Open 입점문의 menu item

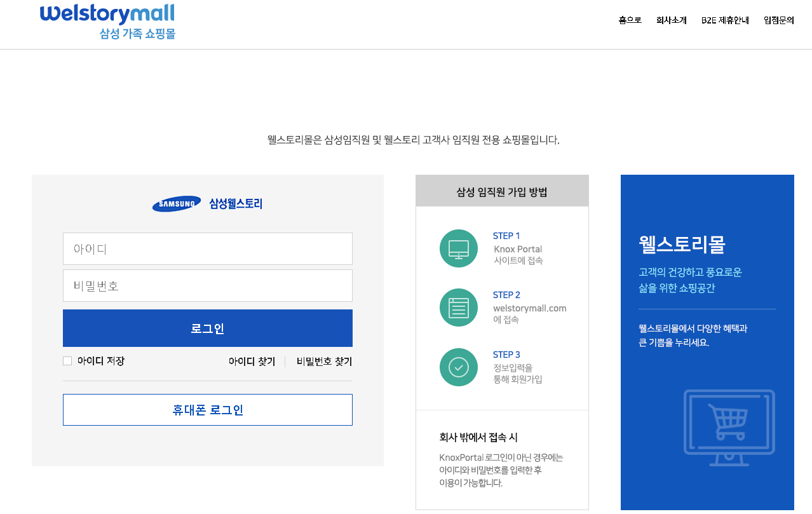(x=779, y=20)
